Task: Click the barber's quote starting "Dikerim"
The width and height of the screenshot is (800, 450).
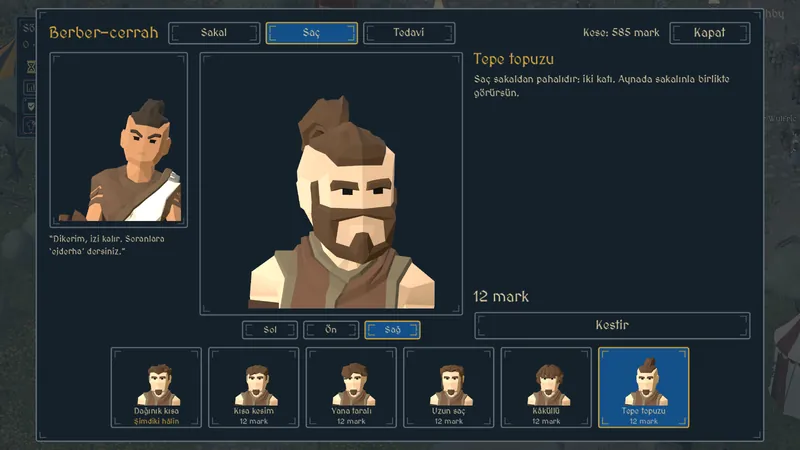Action: [x=107, y=245]
